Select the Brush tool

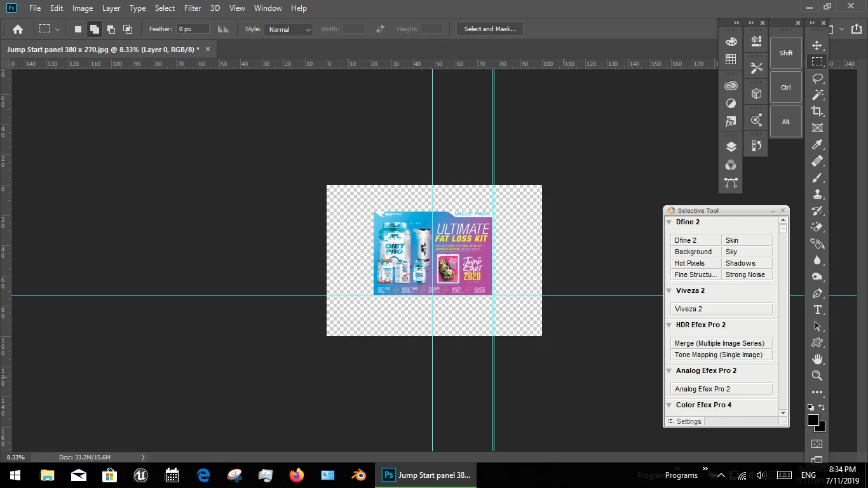[x=817, y=178]
